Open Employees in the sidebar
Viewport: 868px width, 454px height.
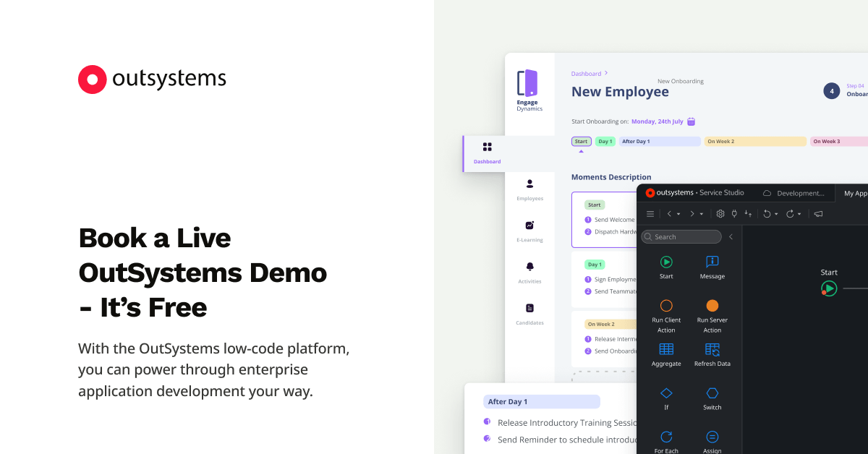(x=529, y=189)
